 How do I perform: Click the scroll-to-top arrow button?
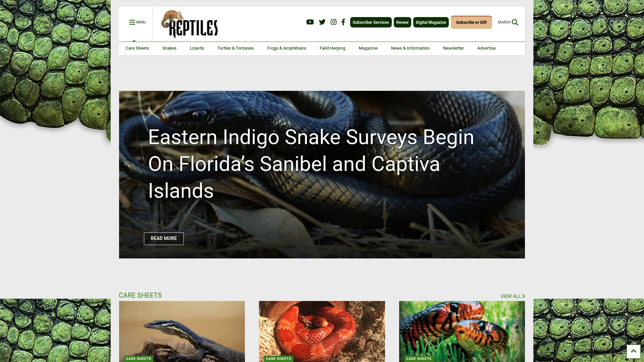coord(633,351)
